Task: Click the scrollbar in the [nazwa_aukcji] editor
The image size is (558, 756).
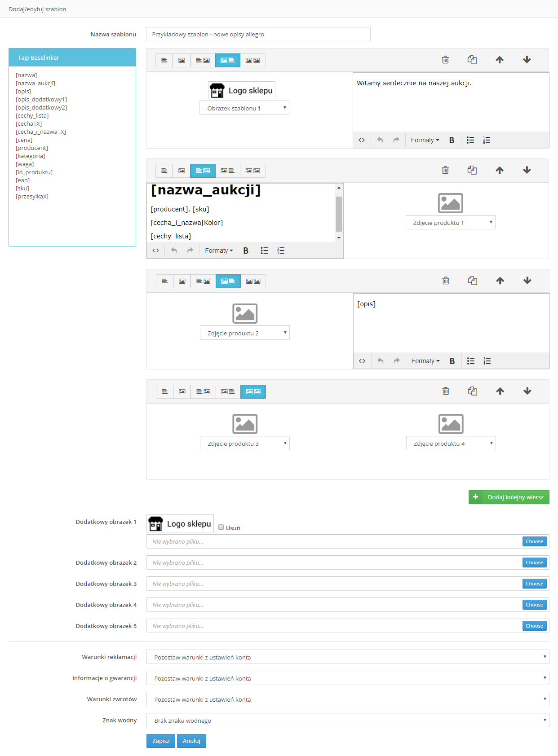Action: point(339,214)
